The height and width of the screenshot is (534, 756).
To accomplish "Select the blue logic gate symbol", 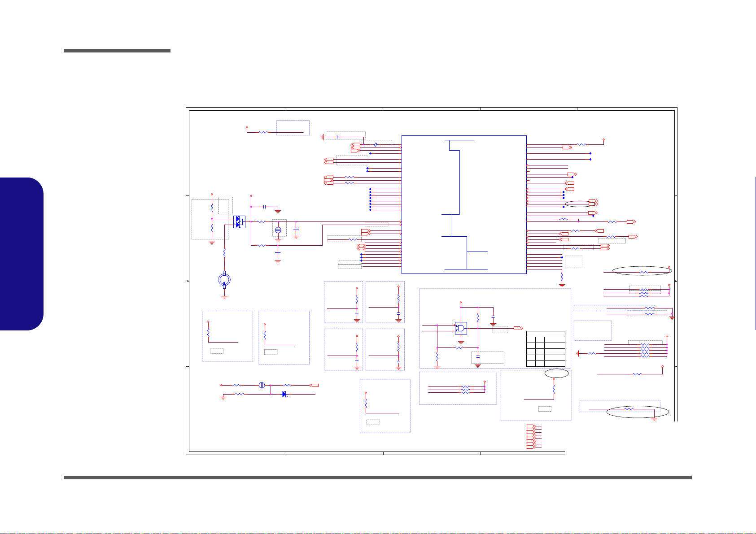I will click(461, 328).
